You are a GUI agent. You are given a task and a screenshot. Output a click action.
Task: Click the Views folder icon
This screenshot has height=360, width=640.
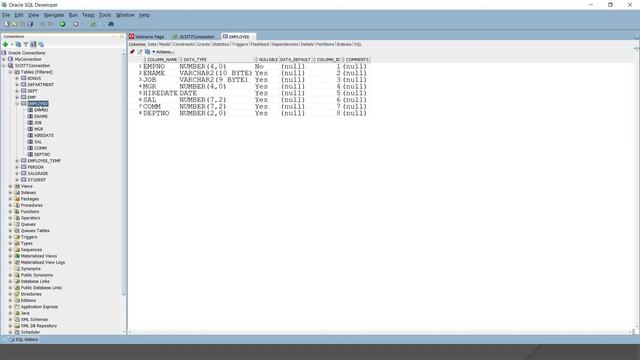(17, 186)
